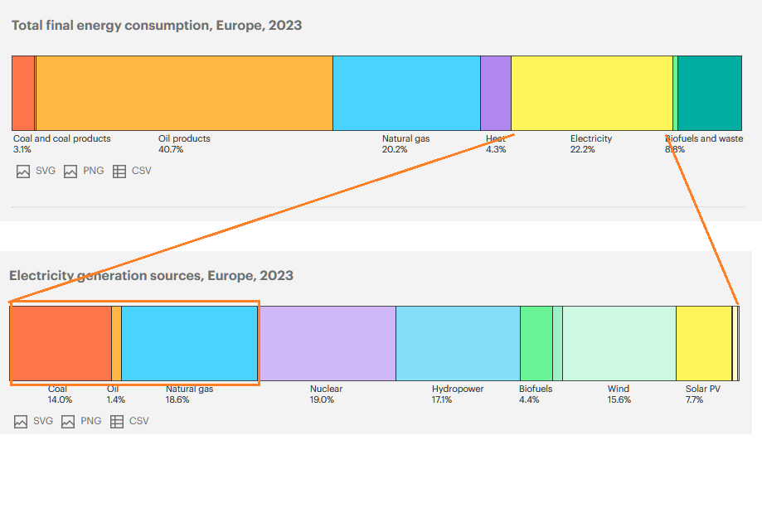Select the yellow Electricity segment in consumption bar
This screenshot has width=762, height=532.
click(591, 94)
